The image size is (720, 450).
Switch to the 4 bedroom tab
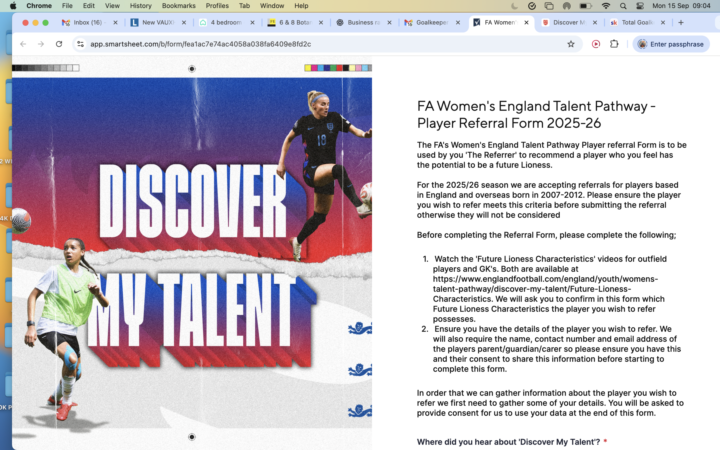click(x=225, y=22)
